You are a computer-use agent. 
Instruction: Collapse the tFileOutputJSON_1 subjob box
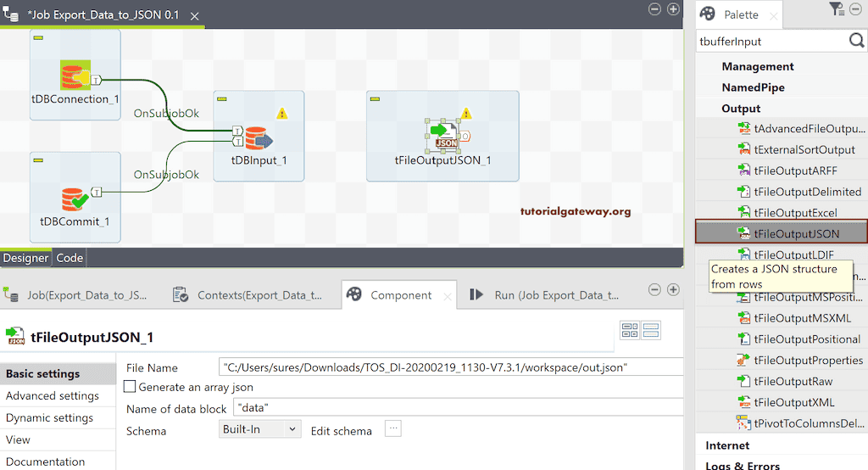click(375, 99)
